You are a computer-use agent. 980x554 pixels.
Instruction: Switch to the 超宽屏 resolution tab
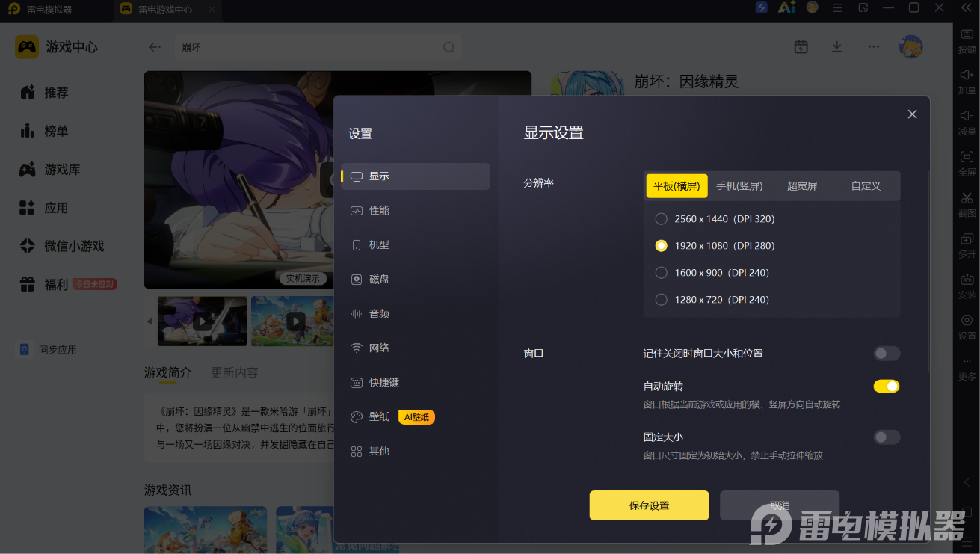(x=802, y=186)
